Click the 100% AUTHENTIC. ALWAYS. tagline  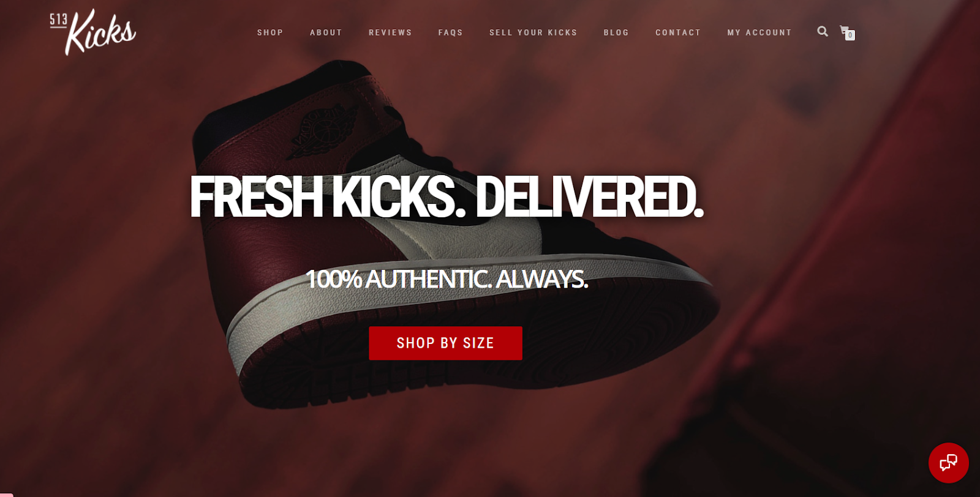pos(447,279)
